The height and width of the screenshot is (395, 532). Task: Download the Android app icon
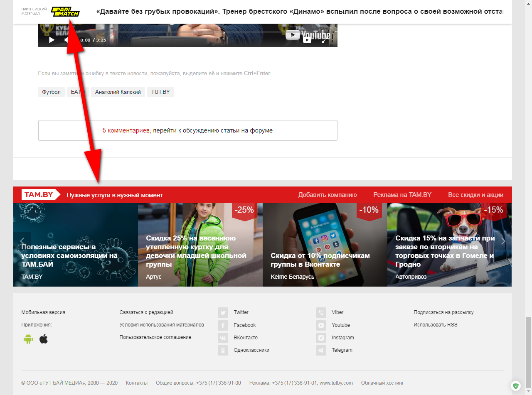point(28,339)
